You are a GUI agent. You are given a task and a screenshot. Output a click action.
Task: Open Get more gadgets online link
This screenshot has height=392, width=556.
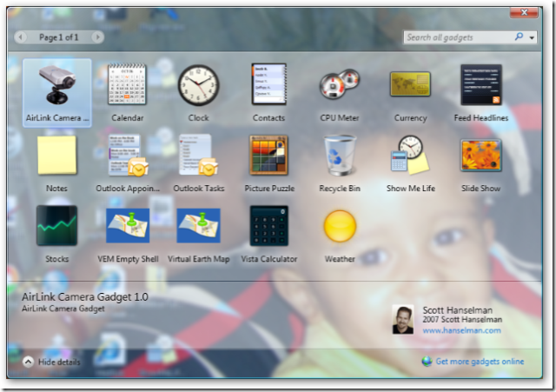(480, 361)
